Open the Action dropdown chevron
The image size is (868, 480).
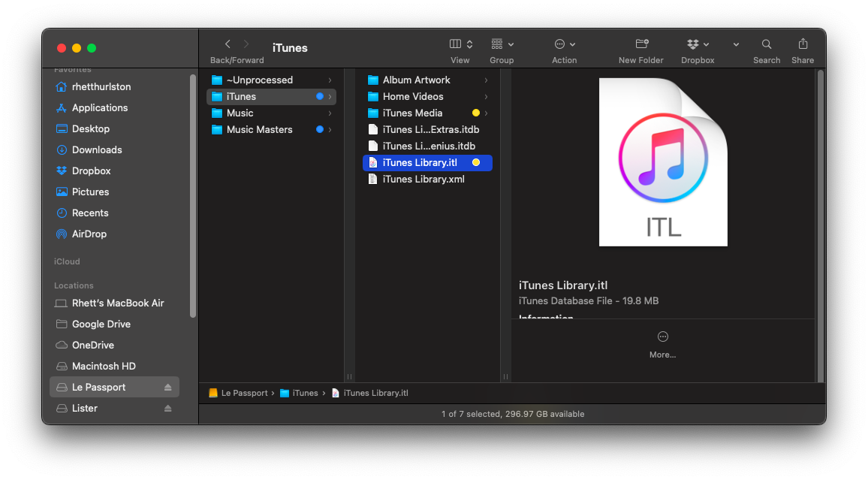(572, 44)
